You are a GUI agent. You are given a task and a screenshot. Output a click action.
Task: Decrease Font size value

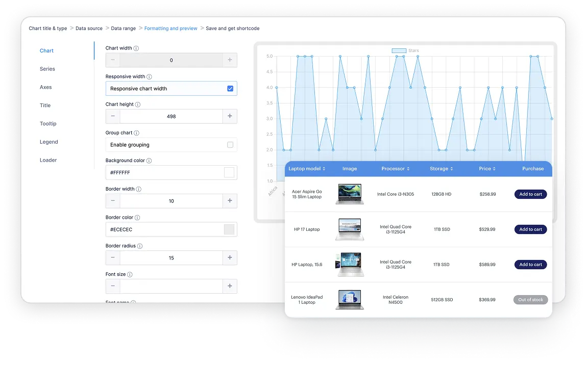[x=113, y=286]
